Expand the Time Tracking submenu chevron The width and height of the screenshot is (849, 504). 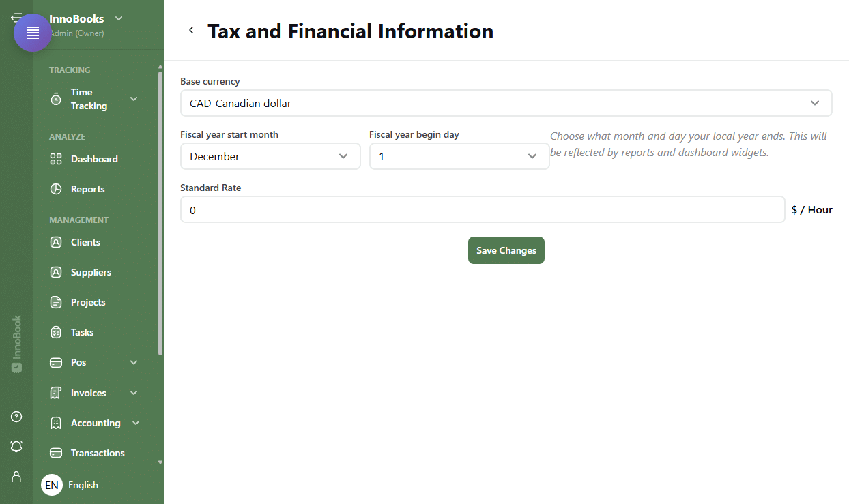tap(134, 99)
